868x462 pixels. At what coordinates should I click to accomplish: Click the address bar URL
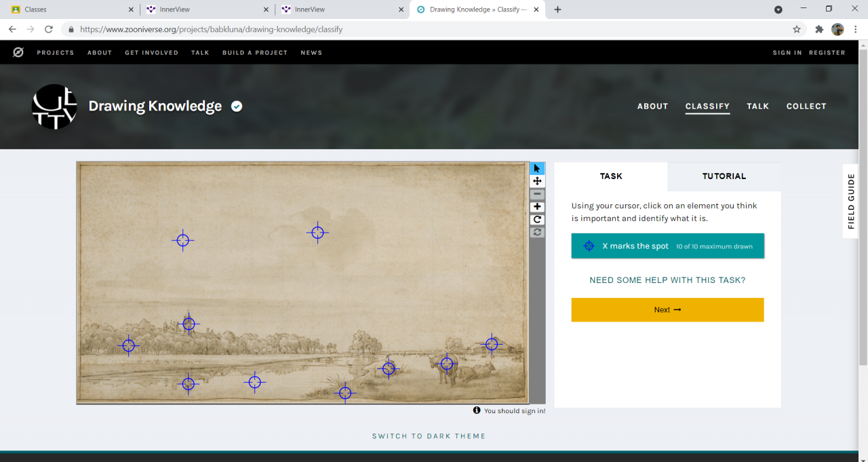pyautogui.click(x=211, y=30)
